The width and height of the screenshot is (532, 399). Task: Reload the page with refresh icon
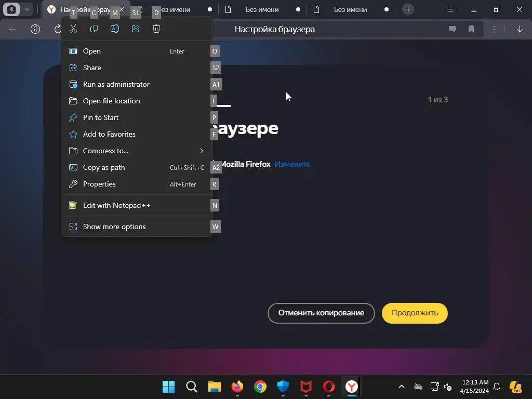(57, 30)
